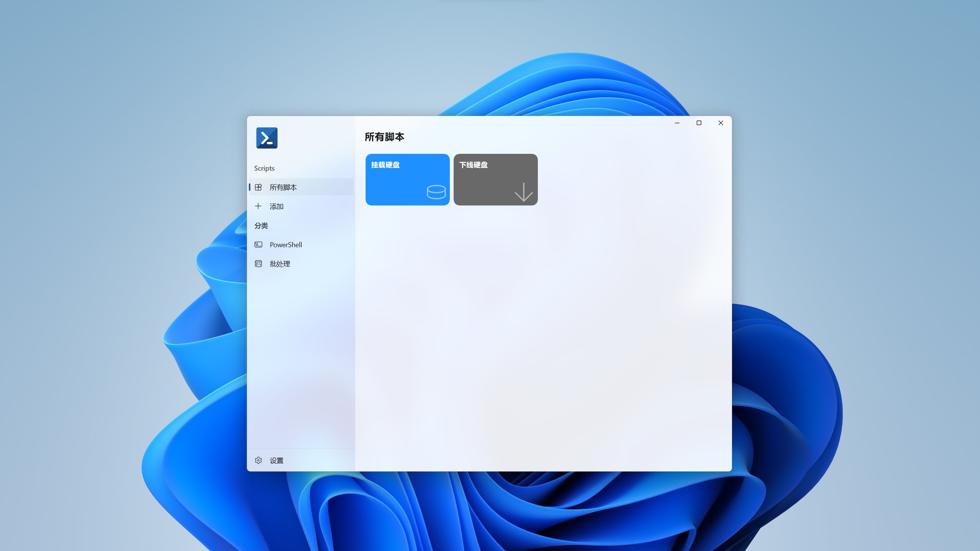Viewport: 980px width, 551px height.
Task: Select the 所有脚本 sidebar label
Action: click(283, 187)
